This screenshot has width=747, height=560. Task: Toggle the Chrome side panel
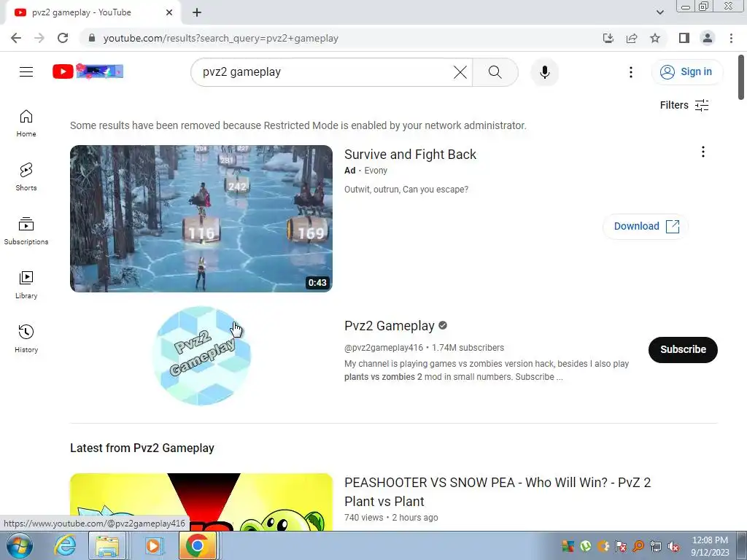point(684,38)
